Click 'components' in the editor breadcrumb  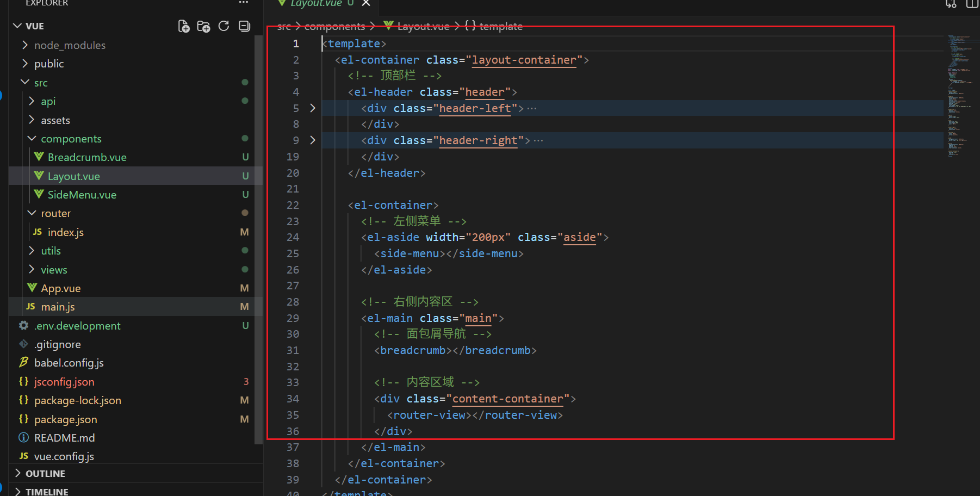pos(334,26)
